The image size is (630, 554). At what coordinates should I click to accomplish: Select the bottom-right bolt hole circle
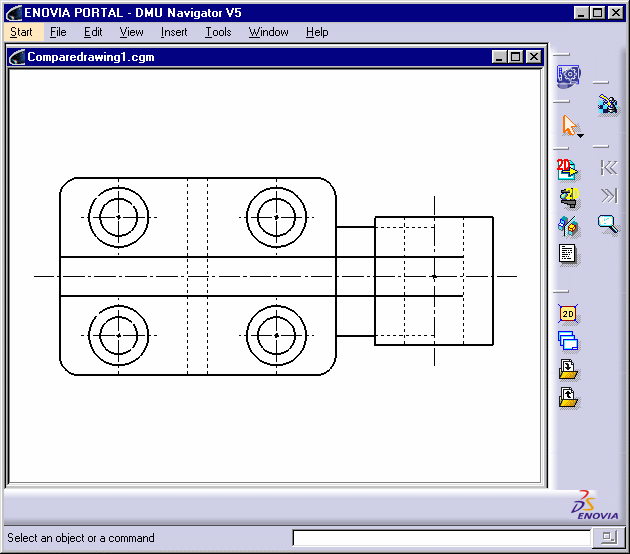pyautogui.click(x=276, y=335)
